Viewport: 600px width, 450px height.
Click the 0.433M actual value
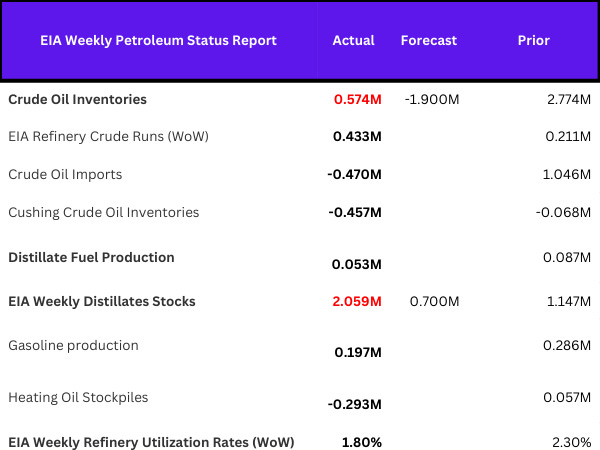tap(357, 137)
